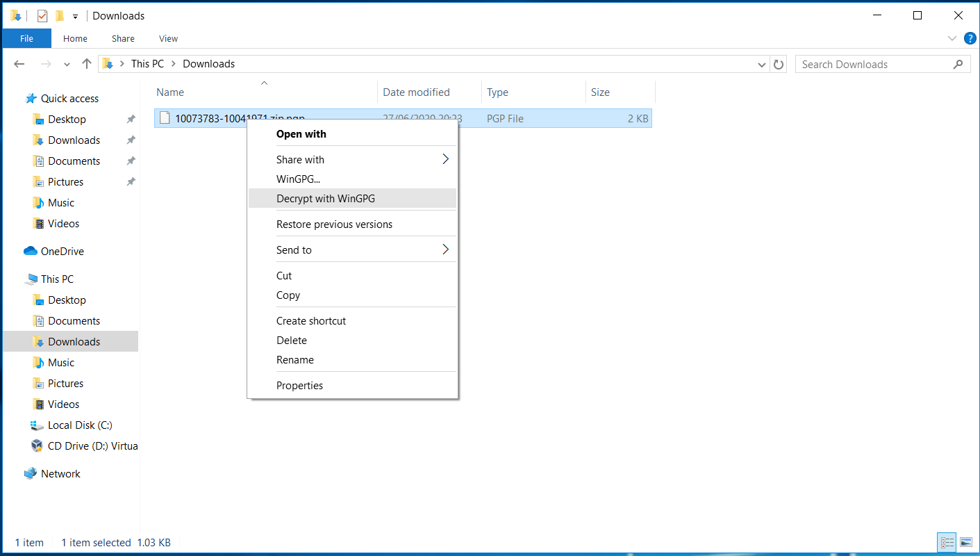Open the recent locations dropdown arrow
The image size is (980, 556).
coord(67,64)
